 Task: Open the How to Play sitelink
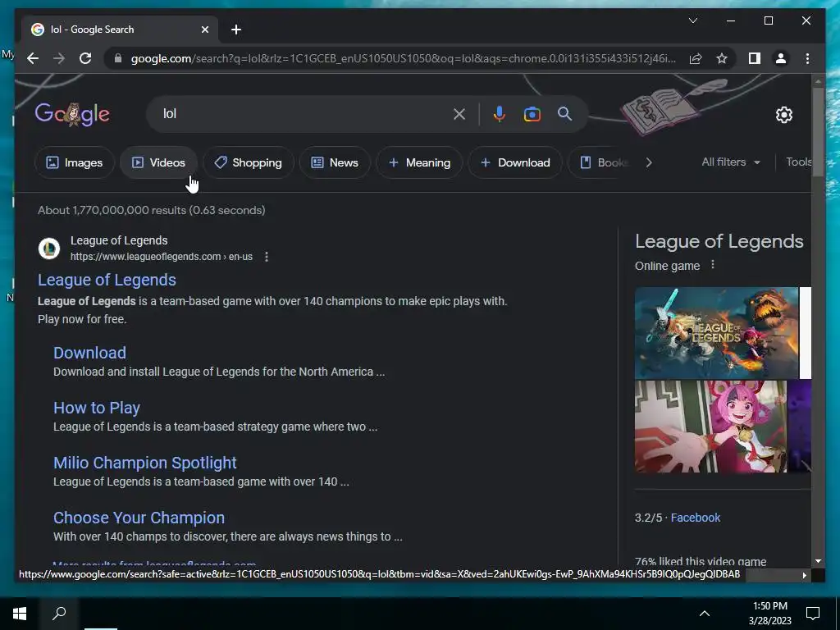click(97, 408)
